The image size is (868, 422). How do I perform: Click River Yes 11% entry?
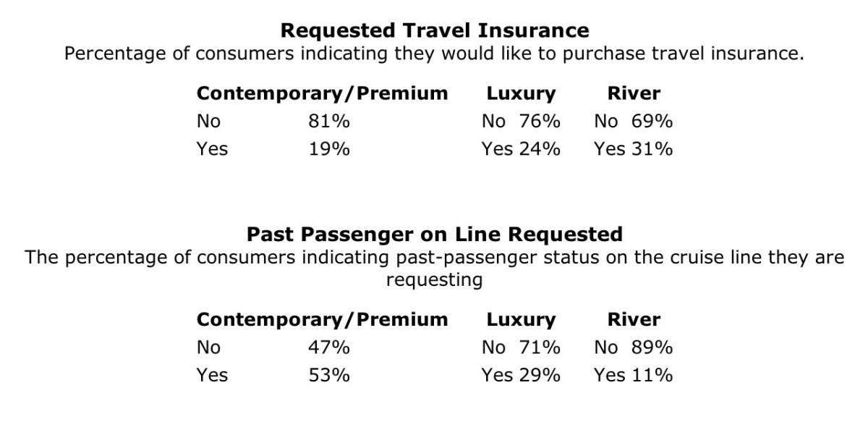point(634,375)
